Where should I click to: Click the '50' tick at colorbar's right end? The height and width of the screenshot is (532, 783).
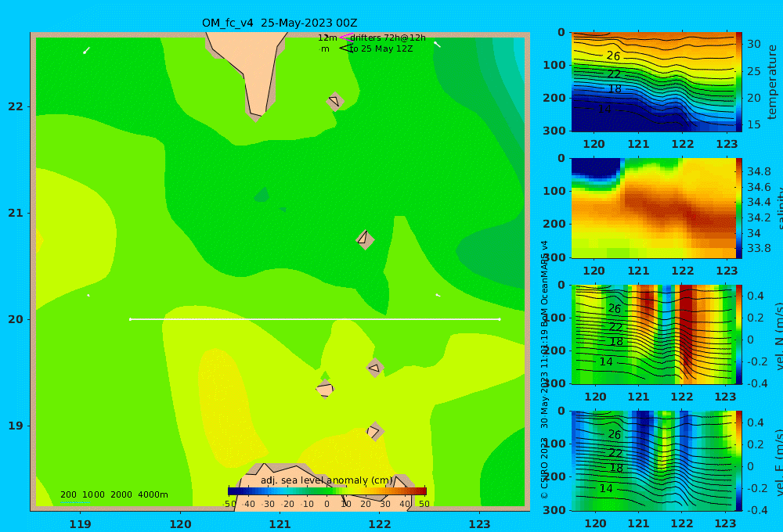[x=424, y=504]
